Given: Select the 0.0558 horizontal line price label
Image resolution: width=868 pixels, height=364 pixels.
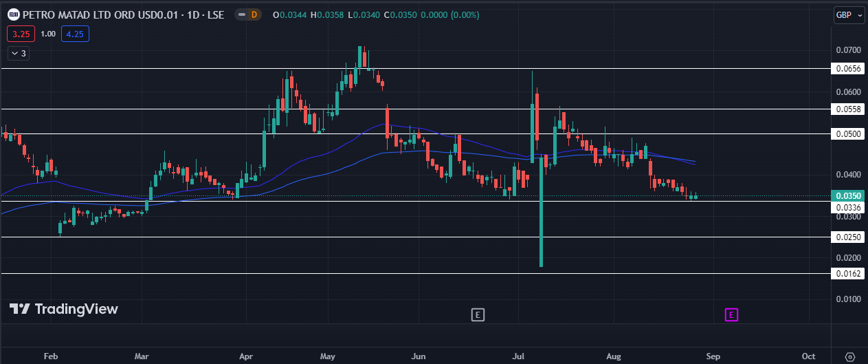Looking at the screenshot, I should tap(849, 109).
